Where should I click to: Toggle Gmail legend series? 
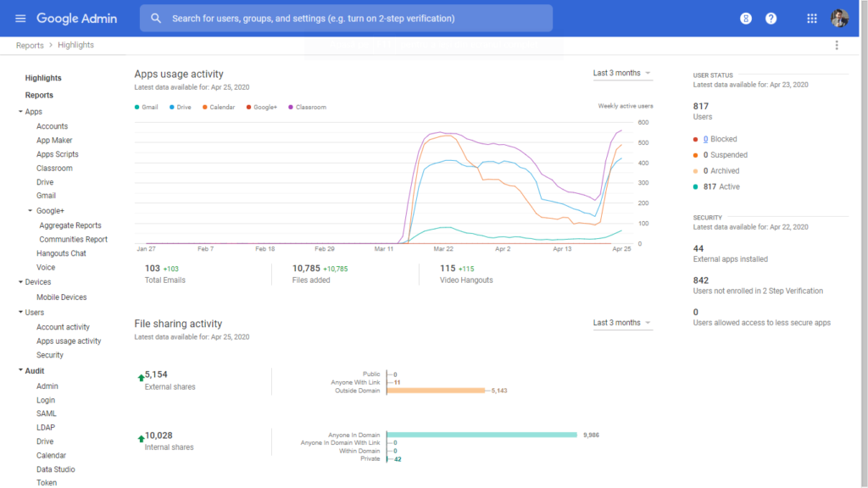click(146, 108)
